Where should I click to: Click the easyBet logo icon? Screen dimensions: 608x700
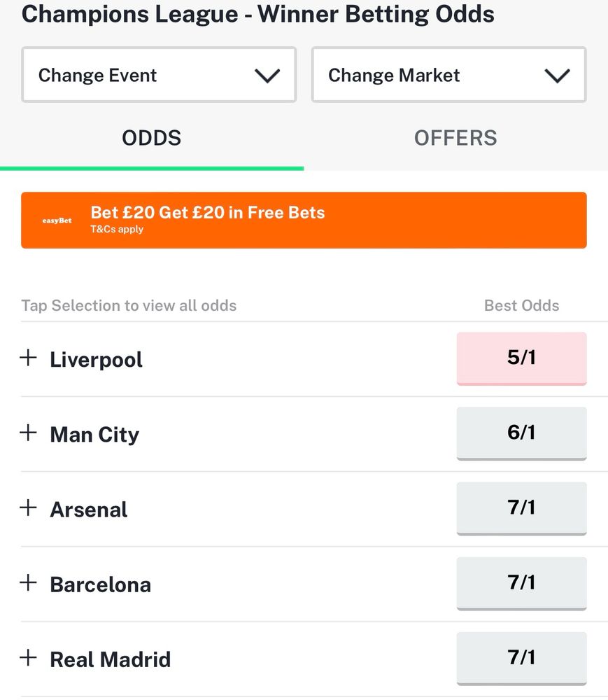point(57,220)
